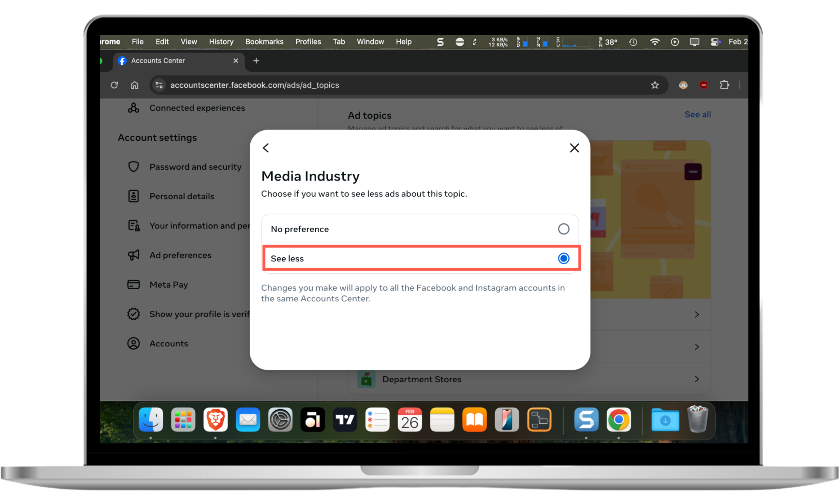The height and width of the screenshot is (504, 840).
Task: Open Accounts in sidebar
Action: [x=158, y=344]
